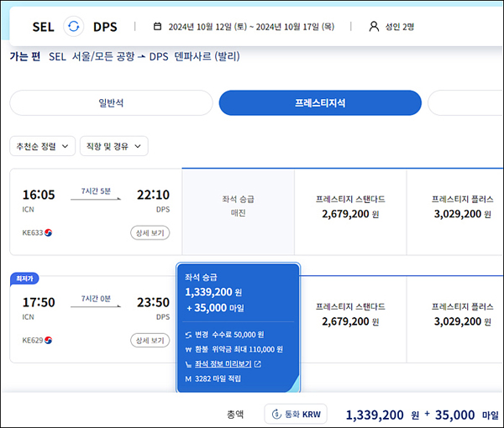This screenshot has width=504, height=428.
Task: Click the selected 좌석 승급 1,339,200 원 fare card
Action: click(x=239, y=327)
